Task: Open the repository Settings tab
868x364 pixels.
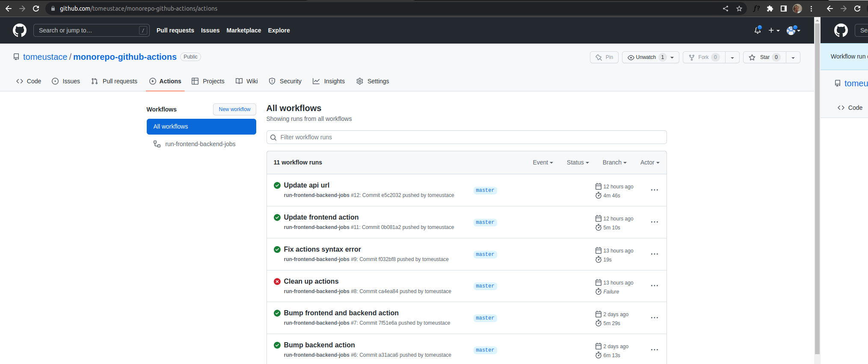Action: pyautogui.click(x=373, y=81)
